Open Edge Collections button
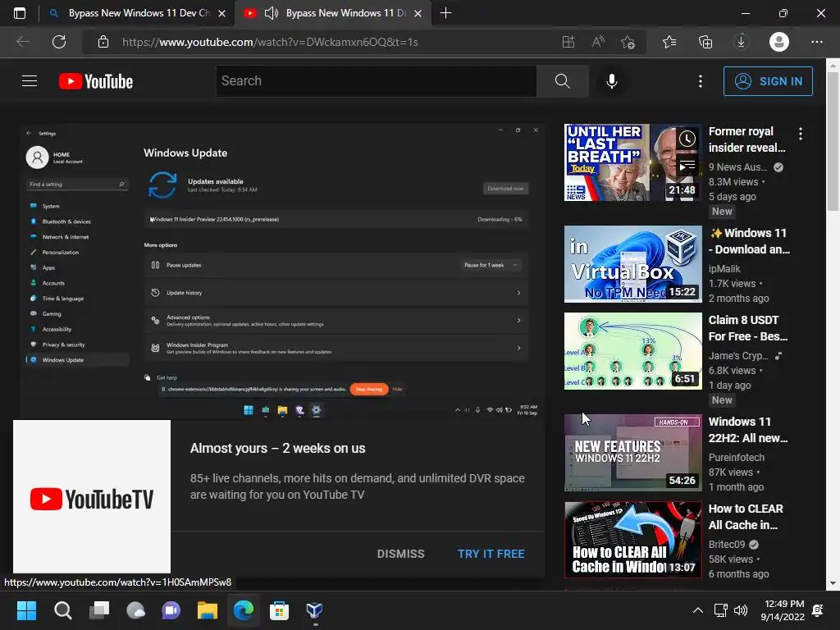Image resolution: width=840 pixels, height=630 pixels. coord(705,42)
